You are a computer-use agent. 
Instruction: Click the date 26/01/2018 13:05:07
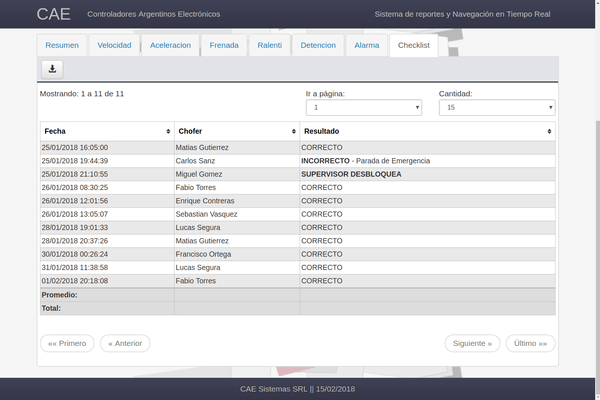click(75, 214)
